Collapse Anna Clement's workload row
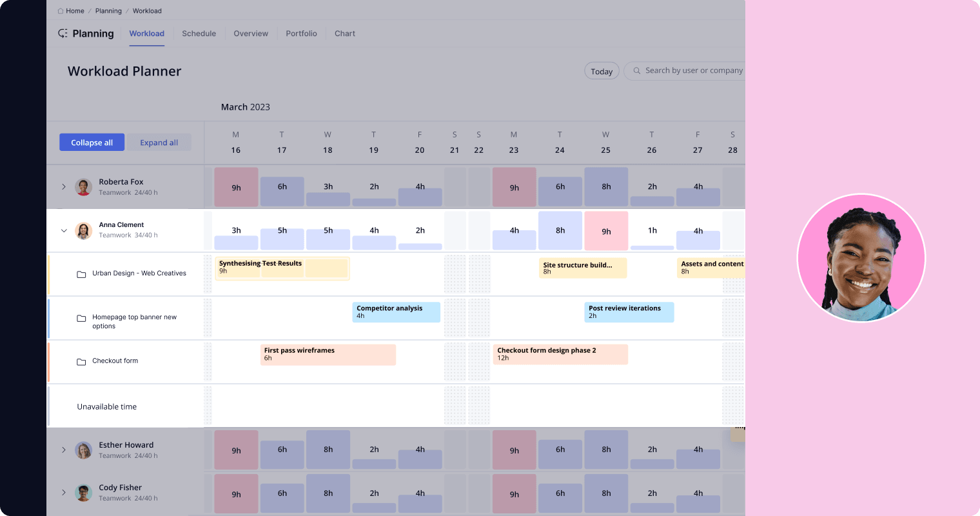Screen dimensions: 980x516 click(64, 230)
